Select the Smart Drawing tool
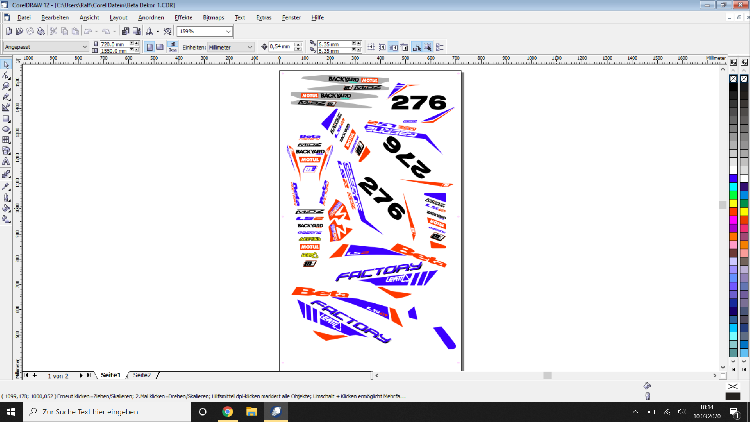This screenshot has height=422, width=750. point(6,108)
